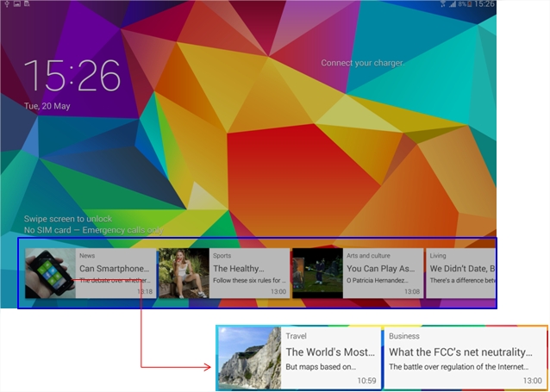The width and height of the screenshot is (550, 392).
Task: Tap Follow these six rules for… description
Action: pyautogui.click(x=249, y=281)
